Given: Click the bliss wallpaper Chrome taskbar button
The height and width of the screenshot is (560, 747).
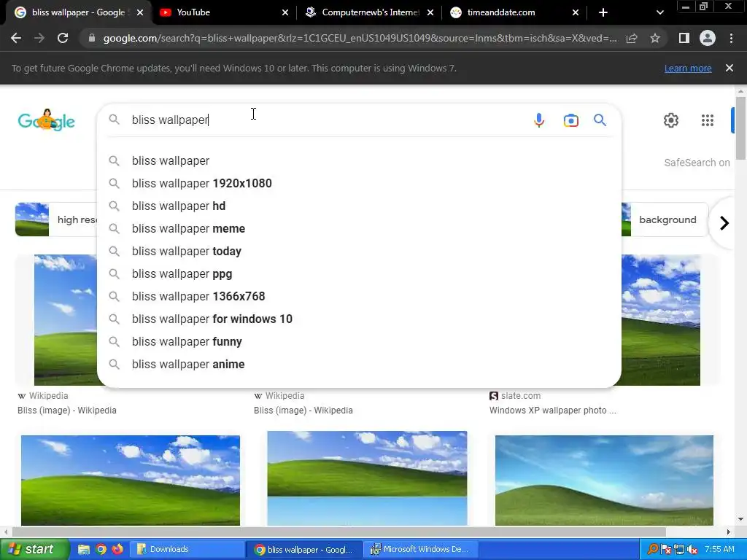Looking at the screenshot, I should (304, 549).
